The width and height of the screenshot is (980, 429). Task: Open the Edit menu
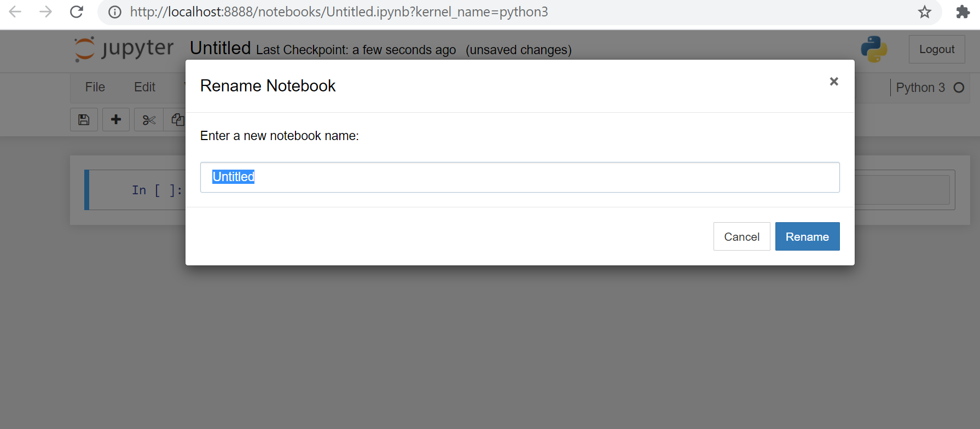coord(144,87)
